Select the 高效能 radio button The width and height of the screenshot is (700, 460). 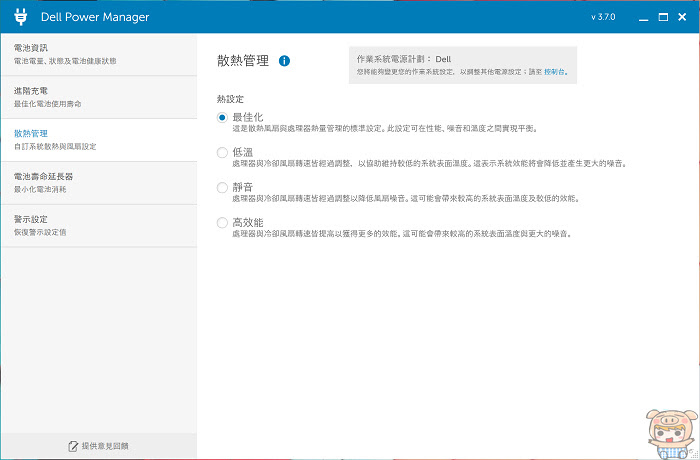click(222, 222)
